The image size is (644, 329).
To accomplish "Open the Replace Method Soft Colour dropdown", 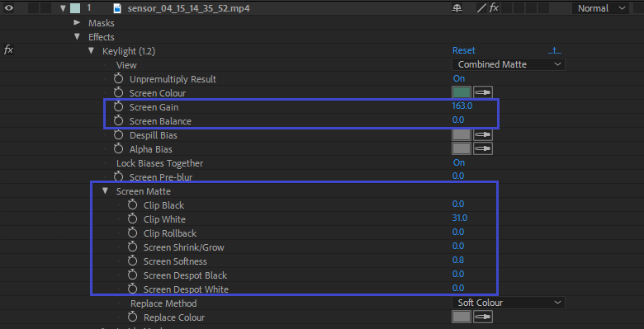I will coord(509,303).
